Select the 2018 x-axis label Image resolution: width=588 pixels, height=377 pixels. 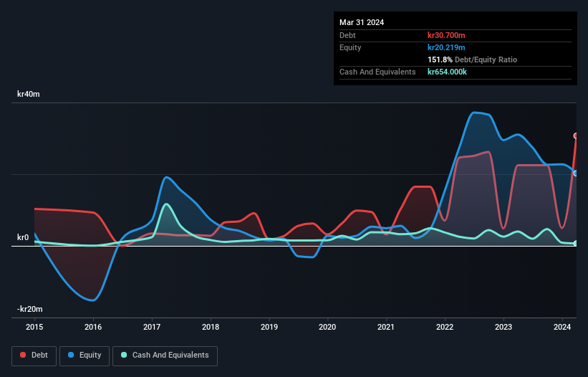(211, 327)
